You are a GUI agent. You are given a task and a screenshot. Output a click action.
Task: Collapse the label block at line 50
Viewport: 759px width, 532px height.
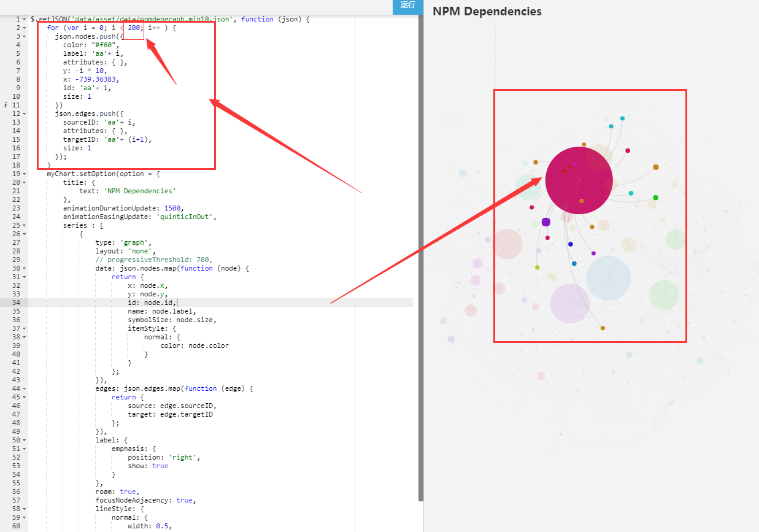24,440
